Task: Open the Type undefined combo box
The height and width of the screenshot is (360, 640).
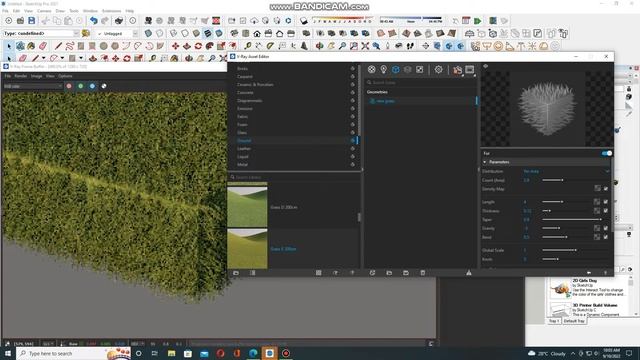Action: tap(41, 33)
